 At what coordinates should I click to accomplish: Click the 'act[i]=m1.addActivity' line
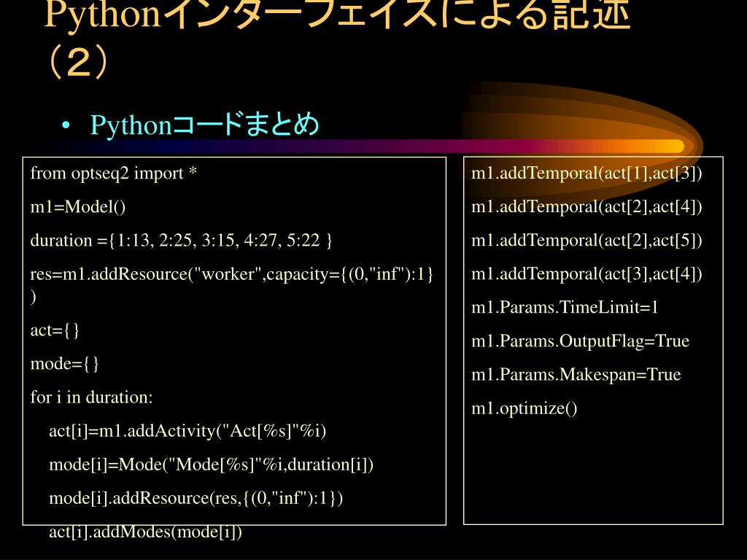[x=187, y=431]
